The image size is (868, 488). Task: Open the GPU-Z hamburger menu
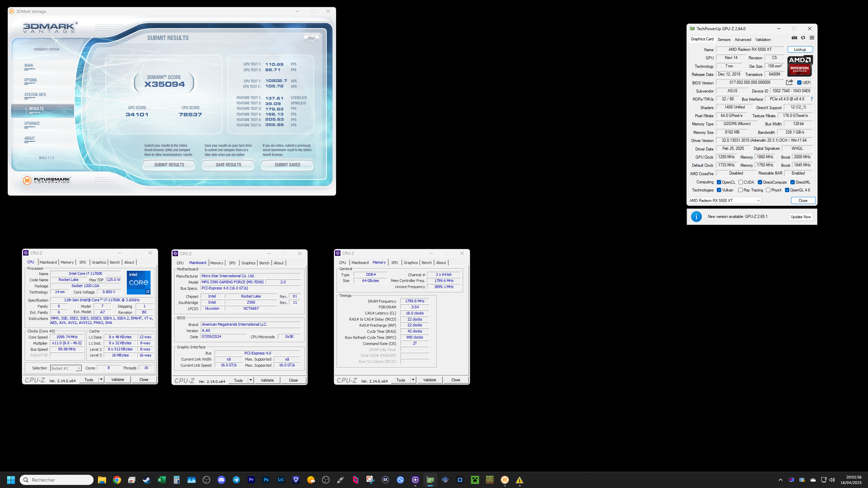(812, 38)
